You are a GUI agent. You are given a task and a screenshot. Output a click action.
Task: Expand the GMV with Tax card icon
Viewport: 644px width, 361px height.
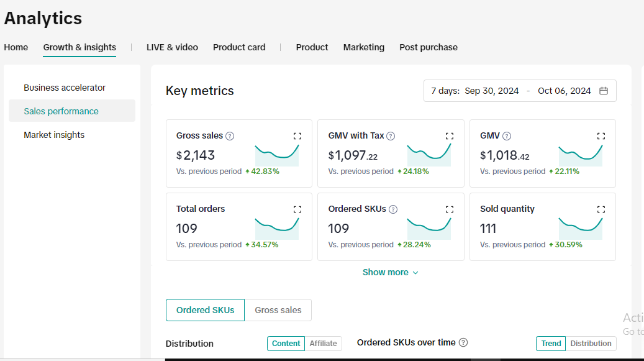(x=450, y=136)
